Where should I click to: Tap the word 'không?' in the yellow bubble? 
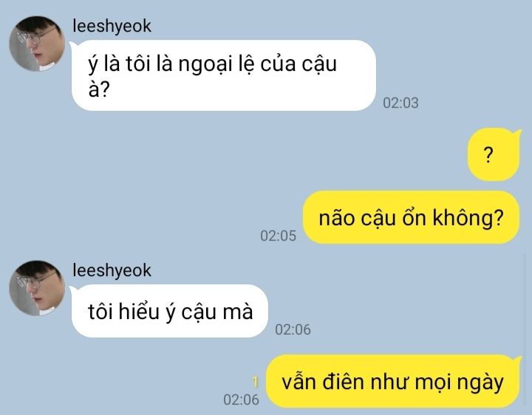(468, 218)
